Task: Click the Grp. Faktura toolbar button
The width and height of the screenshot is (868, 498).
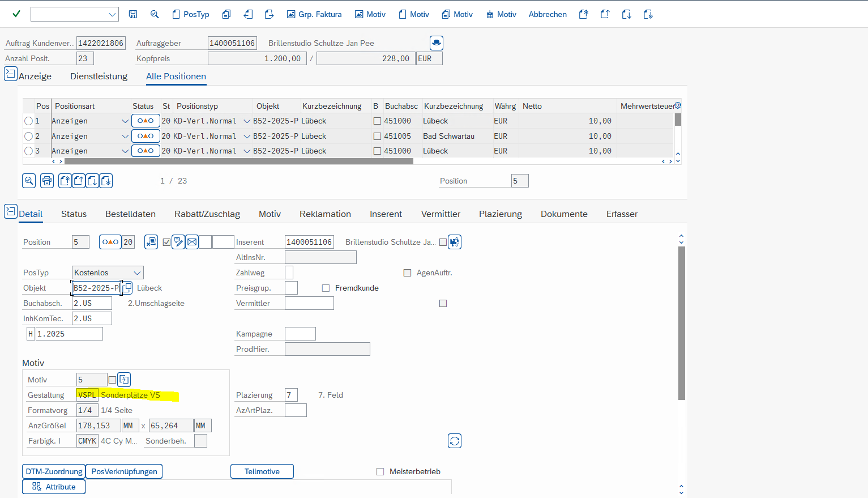Action: (x=314, y=14)
